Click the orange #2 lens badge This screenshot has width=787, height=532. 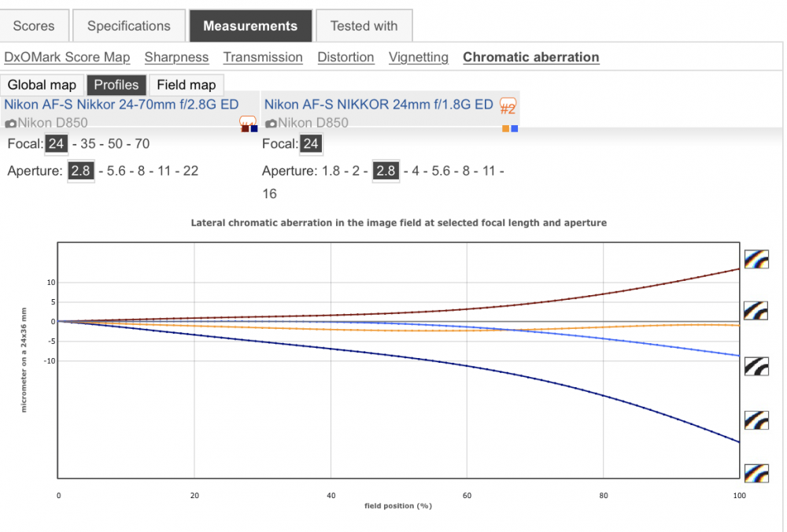pos(508,106)
